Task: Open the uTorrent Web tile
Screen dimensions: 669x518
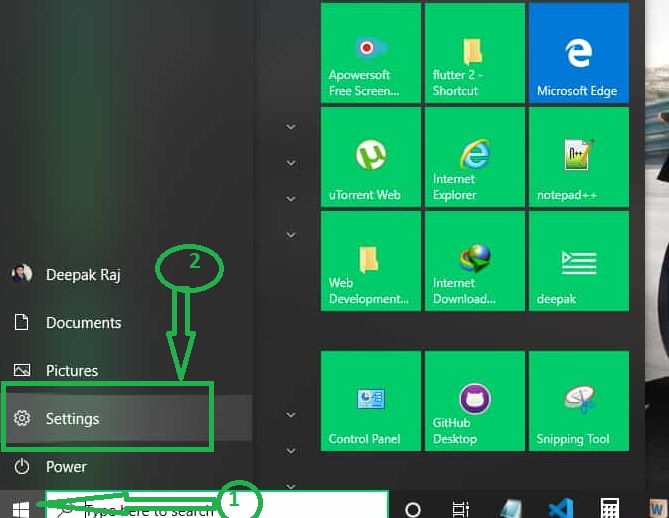Action: coord(370,157)
